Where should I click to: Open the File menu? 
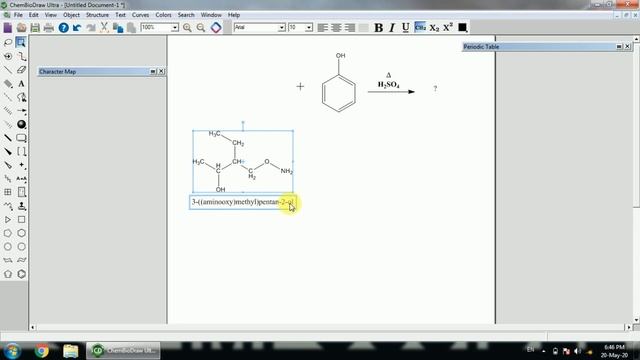[18, 15]
